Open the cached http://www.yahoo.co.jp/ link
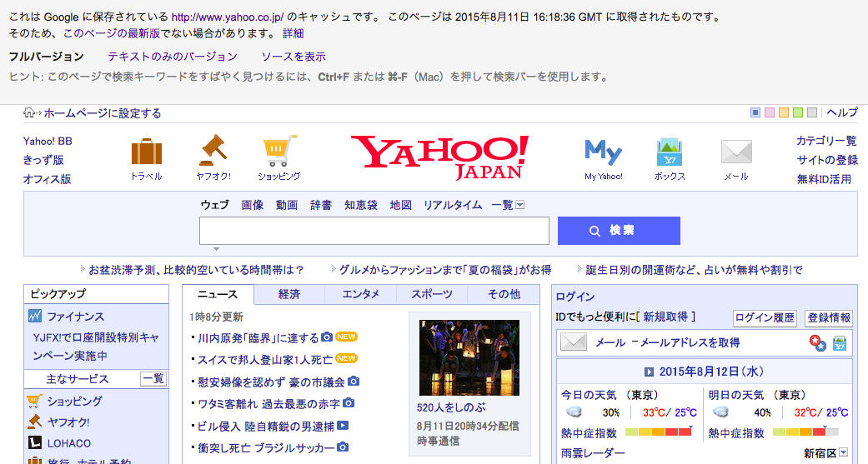 pos(228,17)
